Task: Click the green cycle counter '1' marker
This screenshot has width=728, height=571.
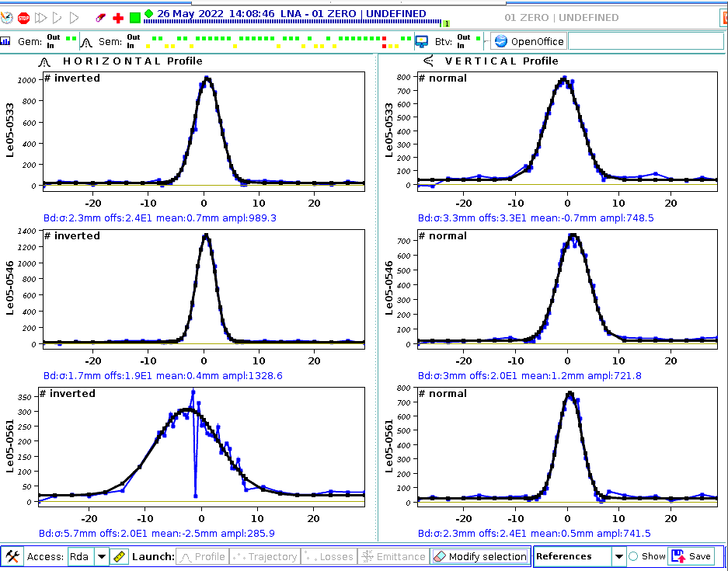Action: pos(447,23)
